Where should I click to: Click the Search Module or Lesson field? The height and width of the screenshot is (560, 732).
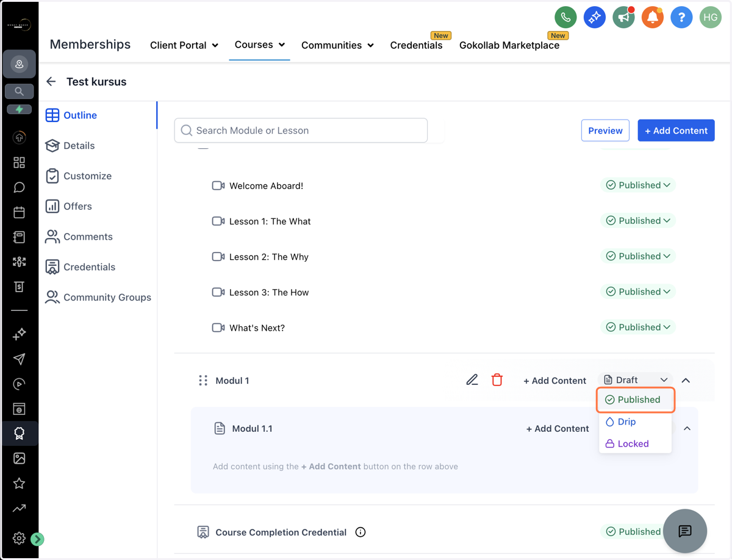pyautogui.click(x=301, y=131)
